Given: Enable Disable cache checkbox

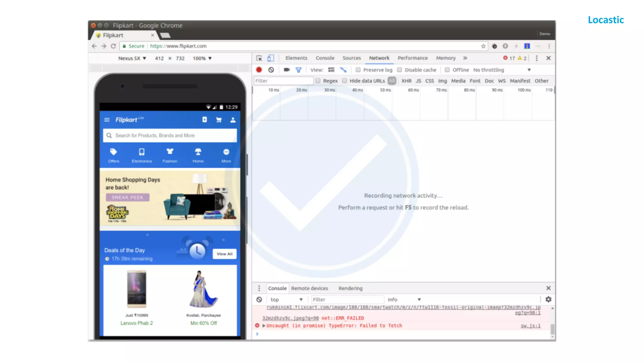Looking at the screenshot, I should pos(399,70).
